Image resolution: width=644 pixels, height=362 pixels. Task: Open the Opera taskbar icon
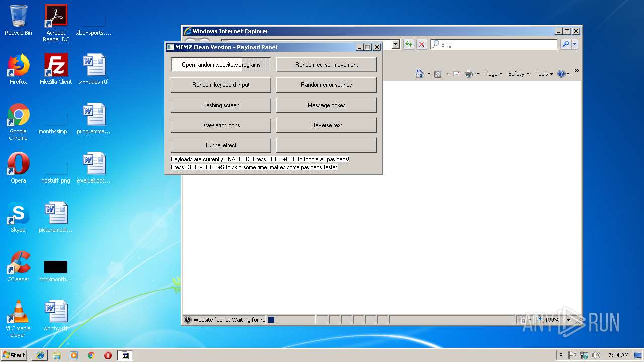pos(108,355)
